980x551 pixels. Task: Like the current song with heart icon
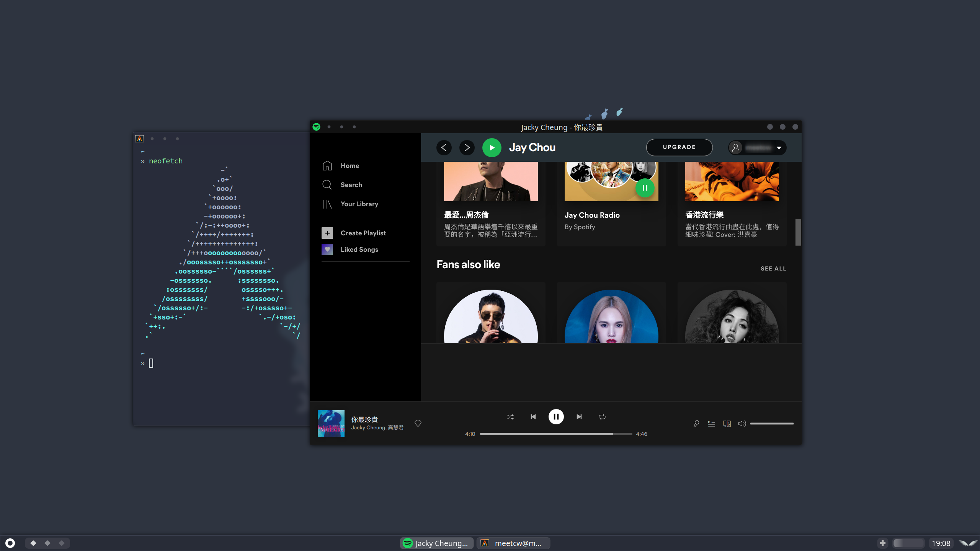pos(418,424)
